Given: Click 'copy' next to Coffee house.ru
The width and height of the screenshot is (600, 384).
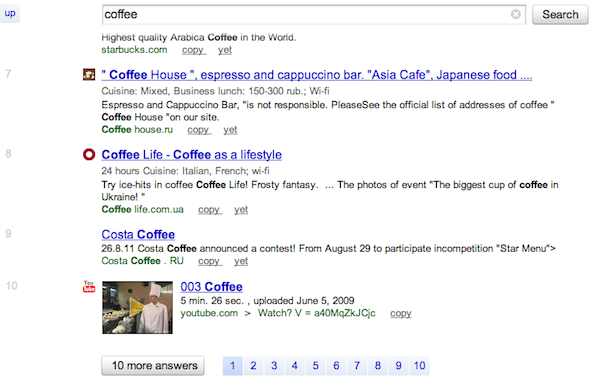Looking at the screenshot, I should pos(199,130).
